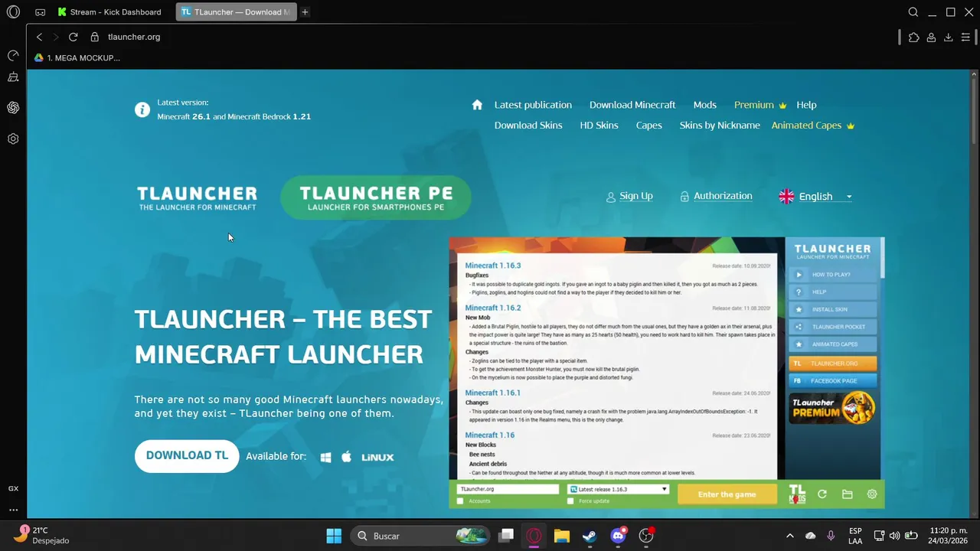Open the Download Minecraft menu item
The height and width of the screenshot is (551, 980).
click(632, 105)
